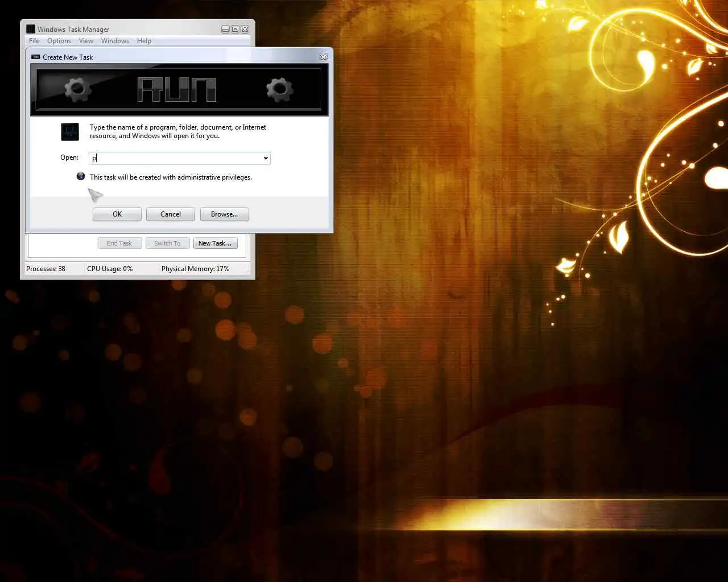Maximize the Windows Task Manager window
Screen dimensions: 728x582
coord(235,30)
